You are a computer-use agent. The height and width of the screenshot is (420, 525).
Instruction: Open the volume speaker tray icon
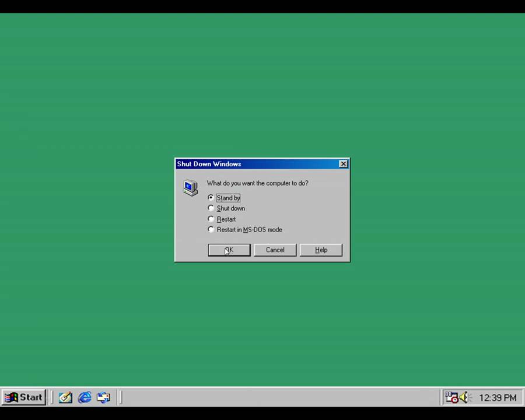(x=465, y=398)
